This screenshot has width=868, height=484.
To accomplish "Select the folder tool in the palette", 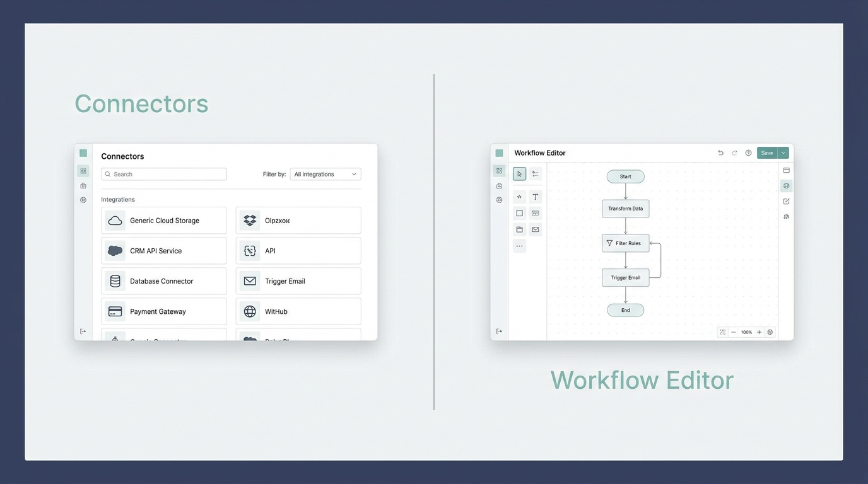I will pos(519,229).
